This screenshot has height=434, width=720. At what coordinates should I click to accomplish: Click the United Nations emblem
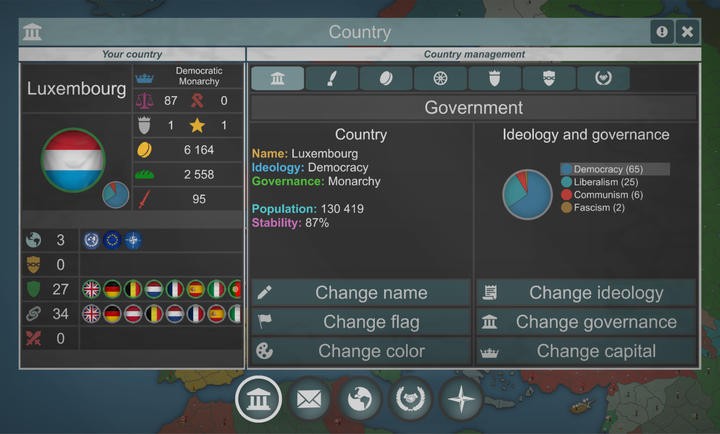coord(91,240)
